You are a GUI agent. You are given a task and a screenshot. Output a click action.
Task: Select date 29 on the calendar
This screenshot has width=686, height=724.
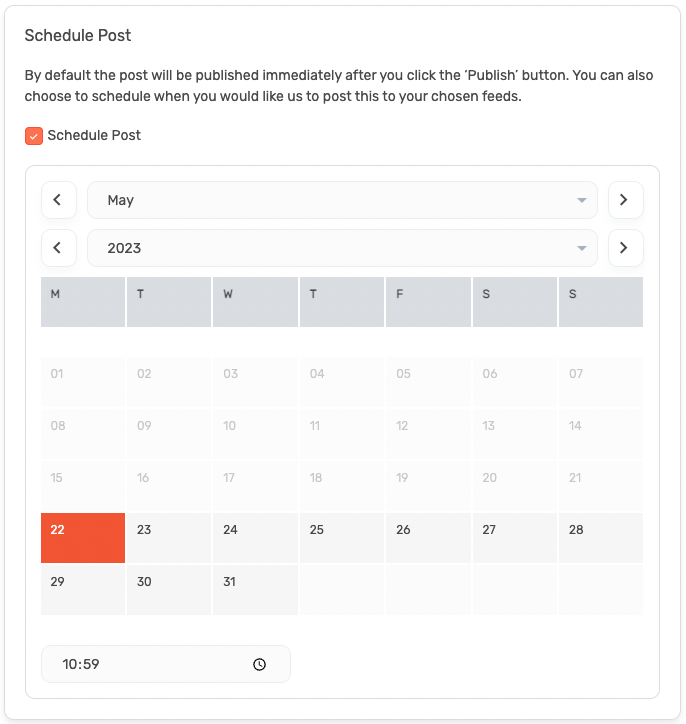(x=83, y=590)
